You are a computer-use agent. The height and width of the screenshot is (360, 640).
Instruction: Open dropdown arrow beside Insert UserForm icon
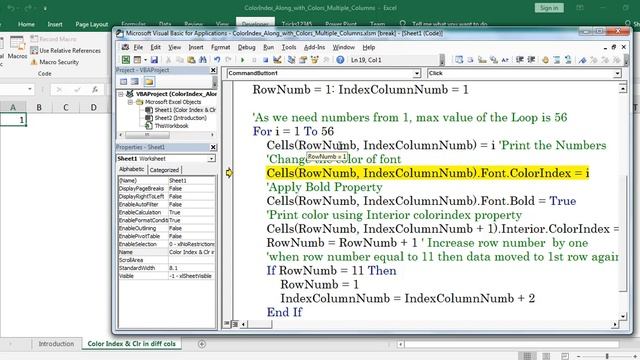(x=145, y=60)
